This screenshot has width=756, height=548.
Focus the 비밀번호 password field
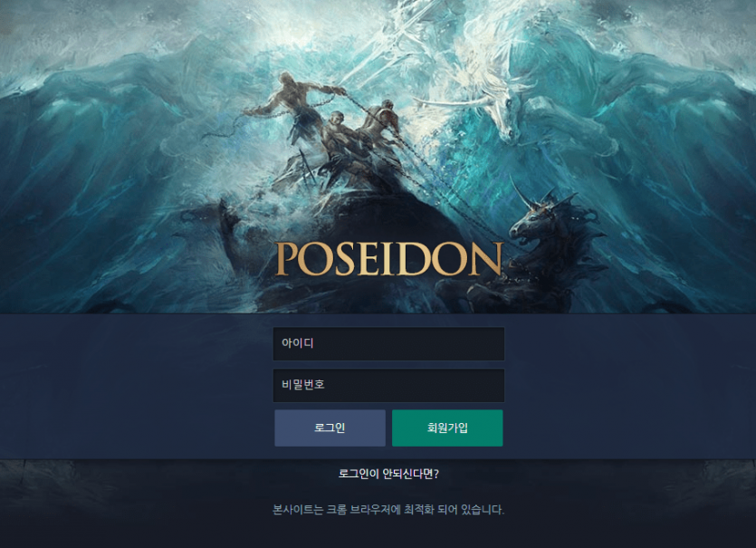click(388, 386)
